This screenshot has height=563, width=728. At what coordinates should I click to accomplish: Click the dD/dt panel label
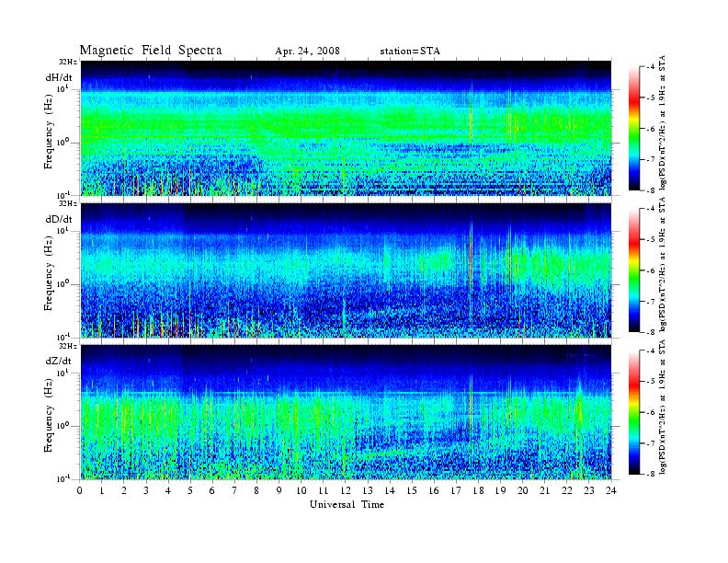pyautogui.click(x=59, y=219)
